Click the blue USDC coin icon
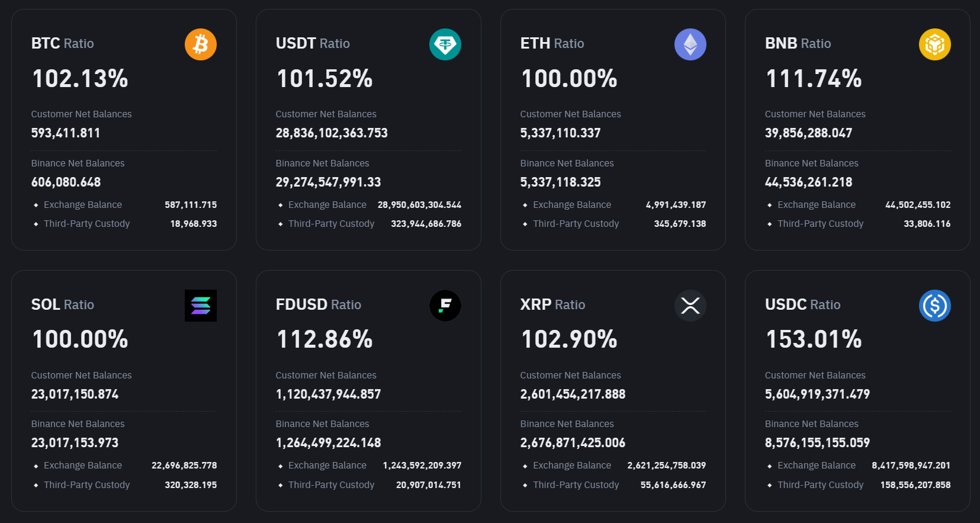 [934, 306]
